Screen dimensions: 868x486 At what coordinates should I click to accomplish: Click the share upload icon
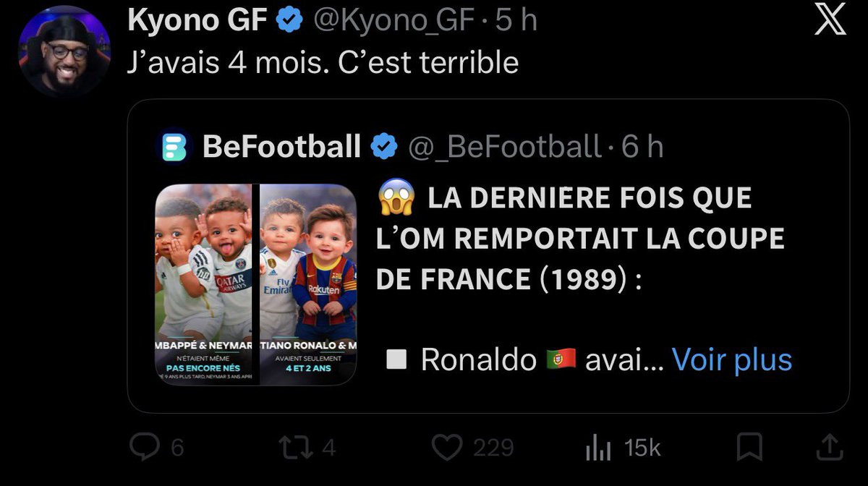point(828,448)
